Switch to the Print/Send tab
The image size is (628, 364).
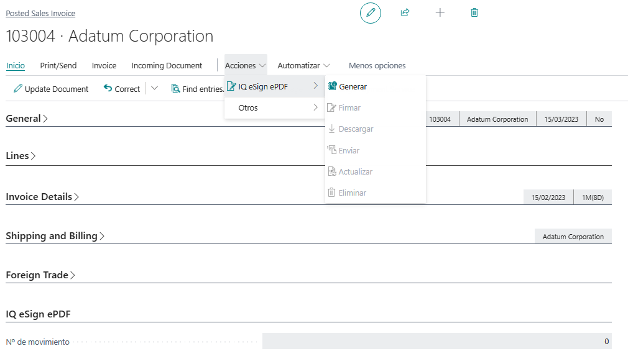pyautogui.click(x=58, y=65)
